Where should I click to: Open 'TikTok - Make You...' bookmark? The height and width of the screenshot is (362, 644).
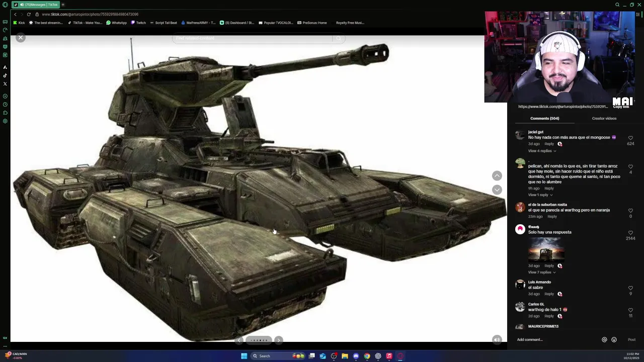(x=85, y=23)
